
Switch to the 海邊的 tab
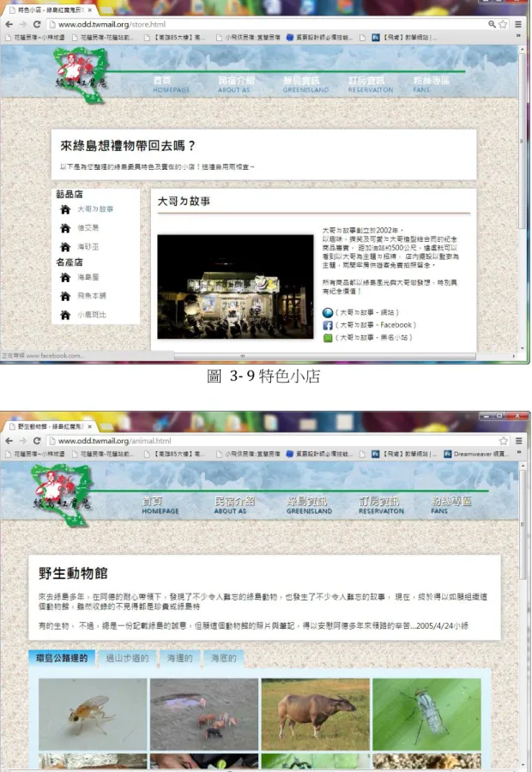tap(179, 658)
